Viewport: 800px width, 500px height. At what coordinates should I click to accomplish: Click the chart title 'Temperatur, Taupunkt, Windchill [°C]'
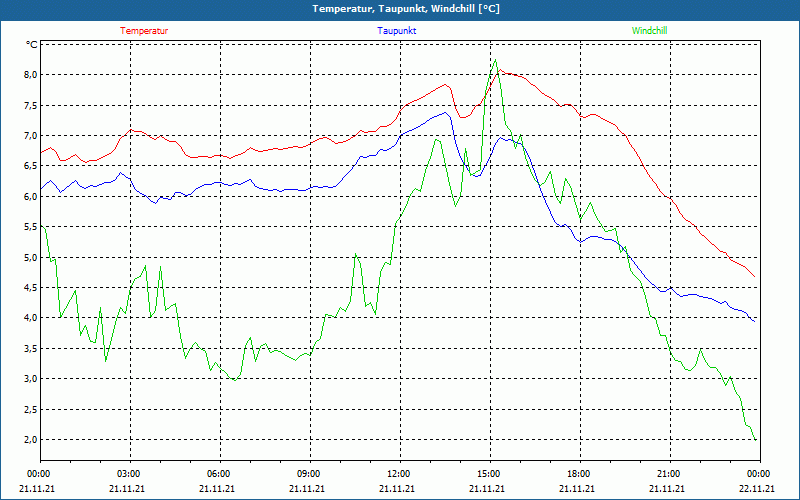tap(406, 9)
